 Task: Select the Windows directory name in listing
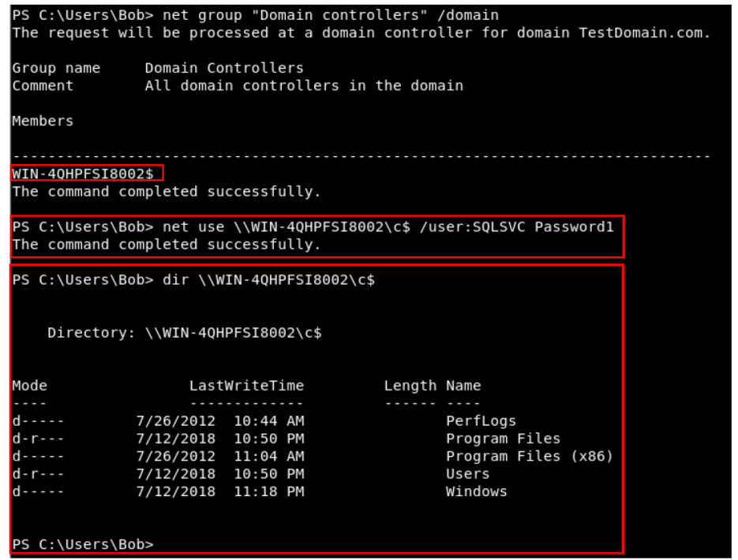pyautogui.click(x=476, y=491)
